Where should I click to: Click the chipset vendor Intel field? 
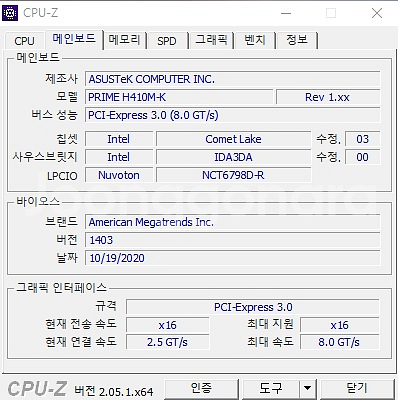119,139
